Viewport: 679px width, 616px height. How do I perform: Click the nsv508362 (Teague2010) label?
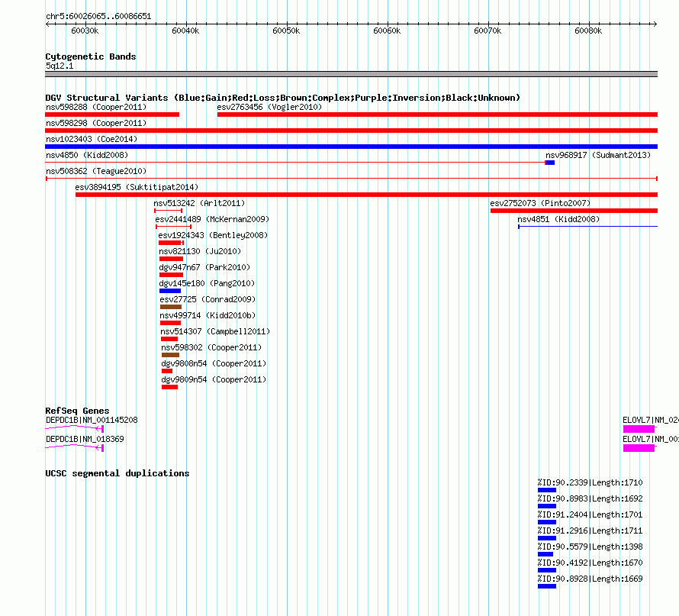(96, 171)
